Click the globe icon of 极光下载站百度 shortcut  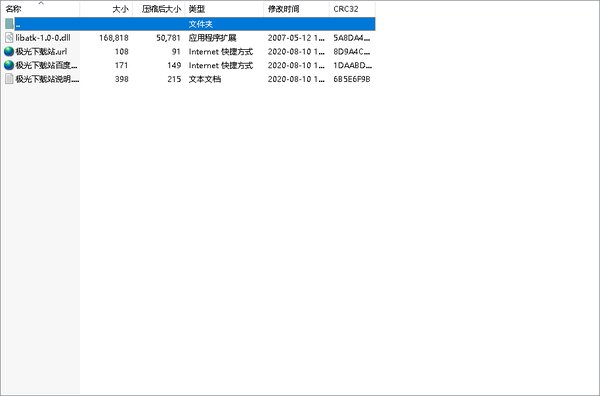click(9, 65)
